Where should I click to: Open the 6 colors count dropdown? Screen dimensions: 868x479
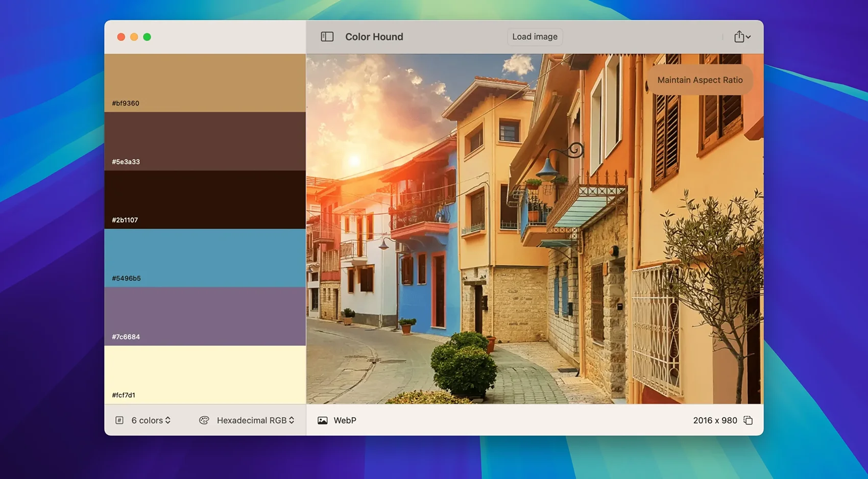click(151, 420)
